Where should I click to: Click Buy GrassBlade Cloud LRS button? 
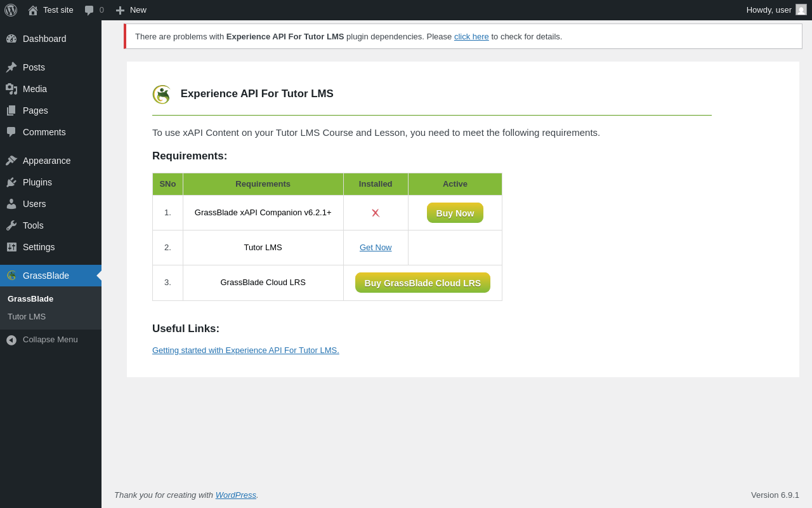pyautogui.click(x=422, y=283)
